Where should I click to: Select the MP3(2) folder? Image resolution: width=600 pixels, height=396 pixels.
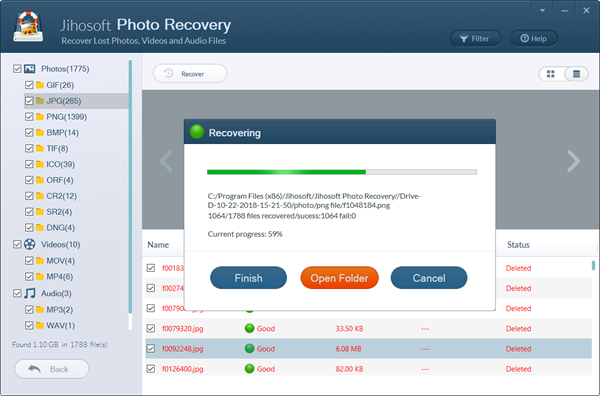[x=60, y=310]
